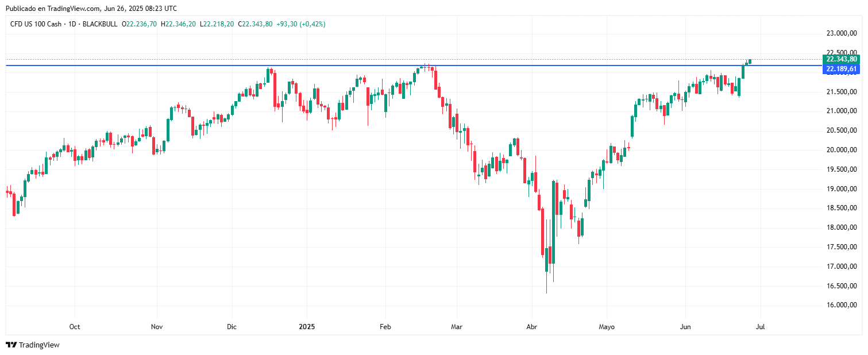Click the High value 22.346,20 in legend
868x355 pixels.
(x=180, y=24)
